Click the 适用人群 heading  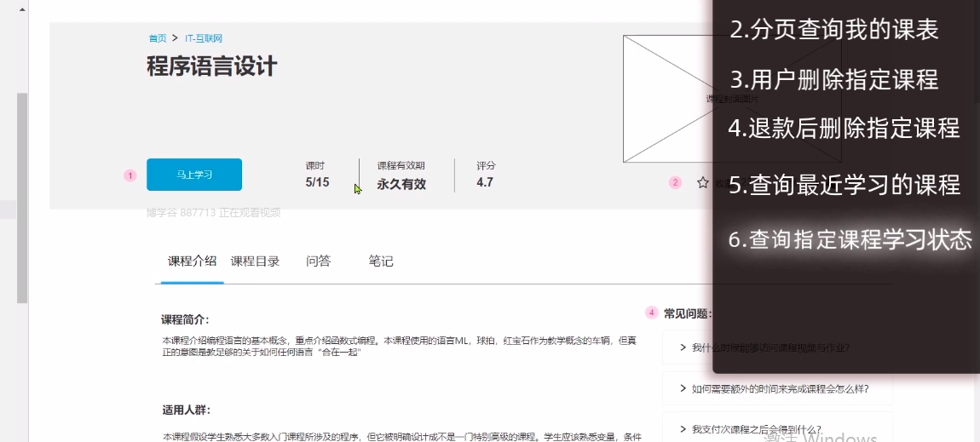coord(187,410)
